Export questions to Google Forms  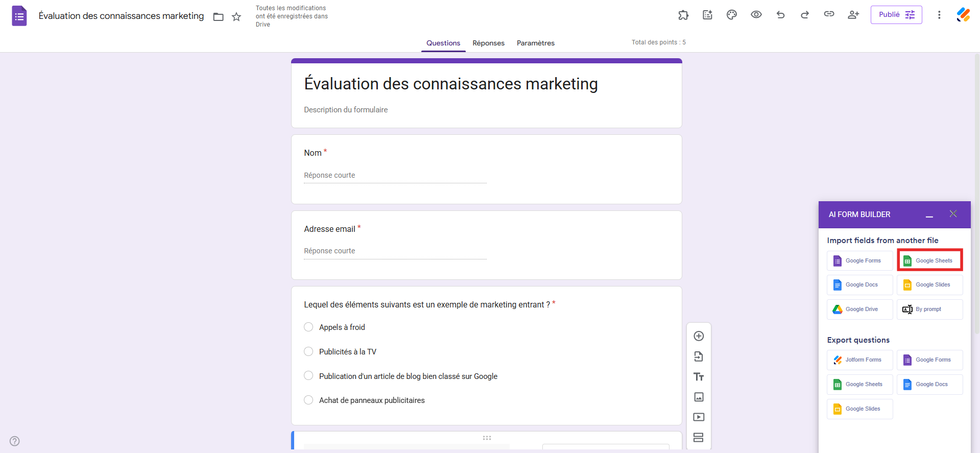(x=930, y=360)
